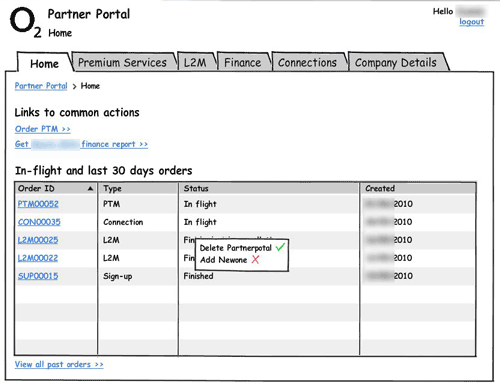Click the Links to common actions heading

click(x=77, y=112)
